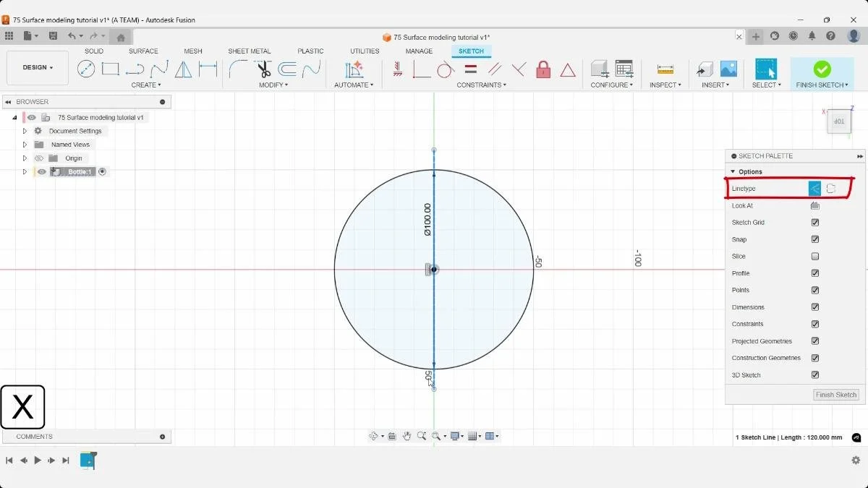Switch to the UTILITIES tab
The image size is (868, 488).
click(x=365, y=51)
